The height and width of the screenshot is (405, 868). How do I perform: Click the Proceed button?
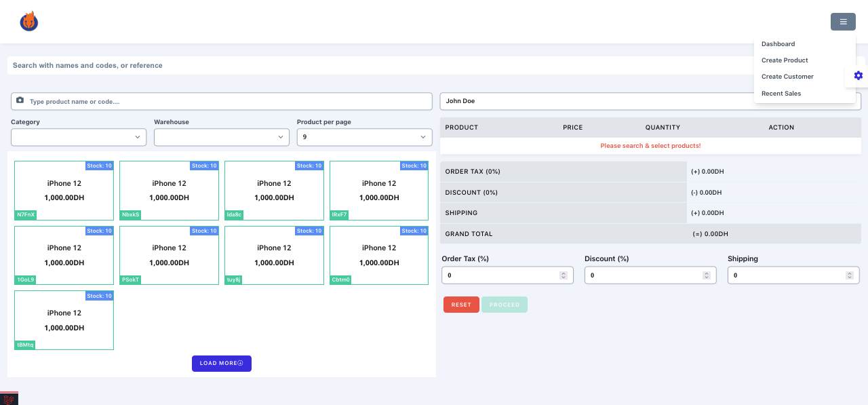pyautogui.click(x=505, y=305)
